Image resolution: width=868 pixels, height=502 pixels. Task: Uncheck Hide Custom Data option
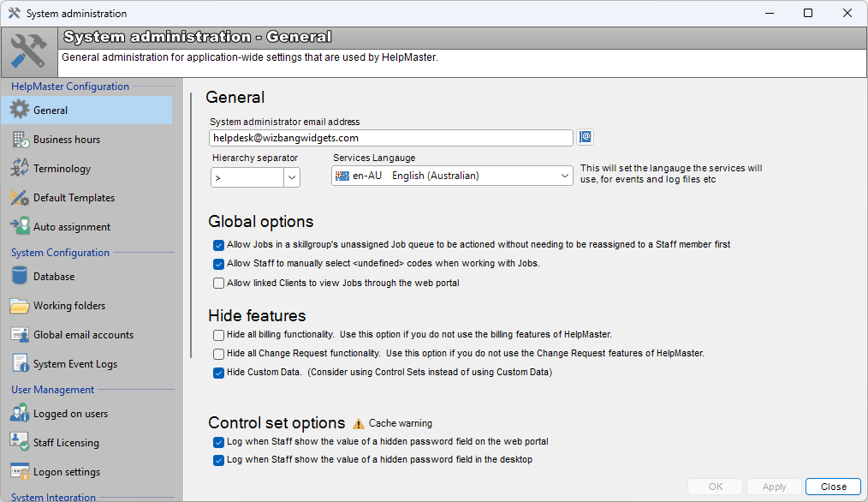[218, 373]
